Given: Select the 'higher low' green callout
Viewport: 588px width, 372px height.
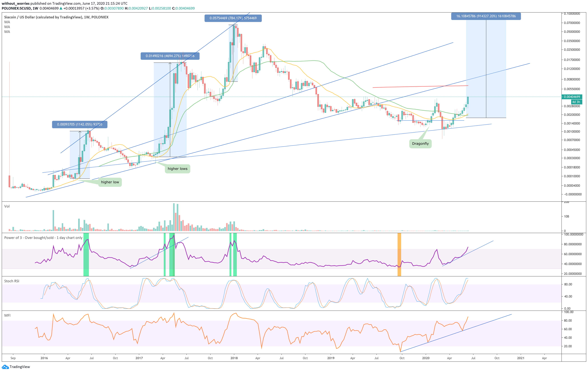Looking at the screenshot, I should coord(110,182).
